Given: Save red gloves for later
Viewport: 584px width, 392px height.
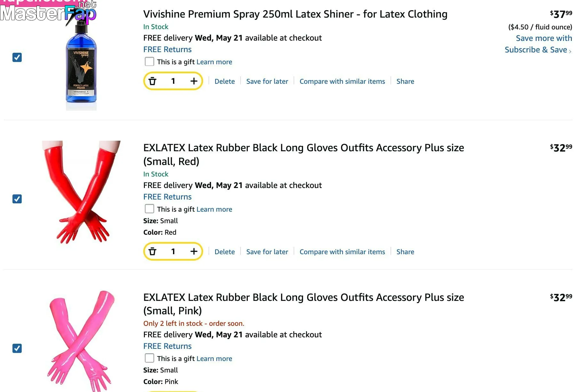Looking at the screenshot, I should 267,252.
